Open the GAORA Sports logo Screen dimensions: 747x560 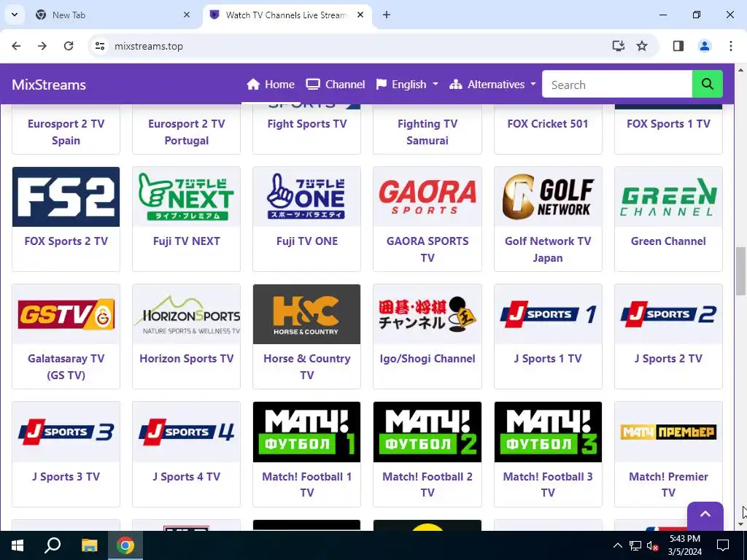pos(427,197)
